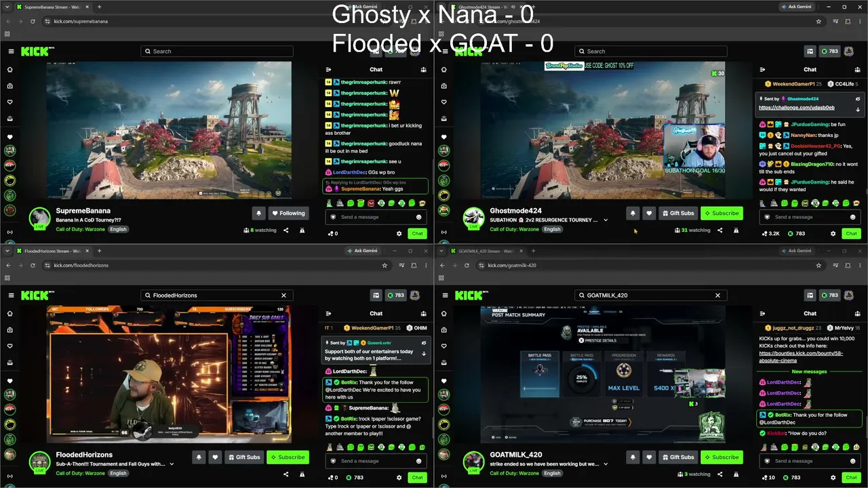Reload the kick.com/goatmilk-420 page
This screenshot has height=488, width=868.
[467, 265]
